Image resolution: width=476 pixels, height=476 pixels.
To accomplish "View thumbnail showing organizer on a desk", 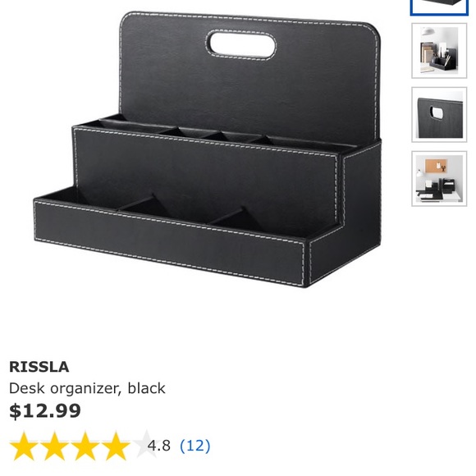I will (x=439, y=51).
